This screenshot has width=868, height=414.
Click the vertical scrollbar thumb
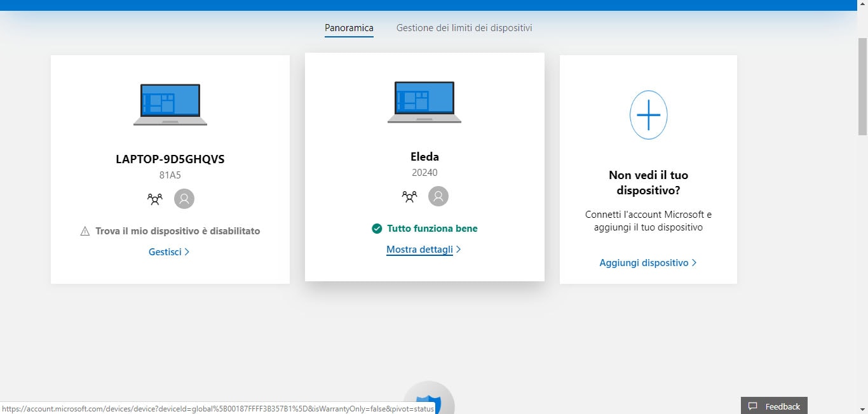[863, 89]
